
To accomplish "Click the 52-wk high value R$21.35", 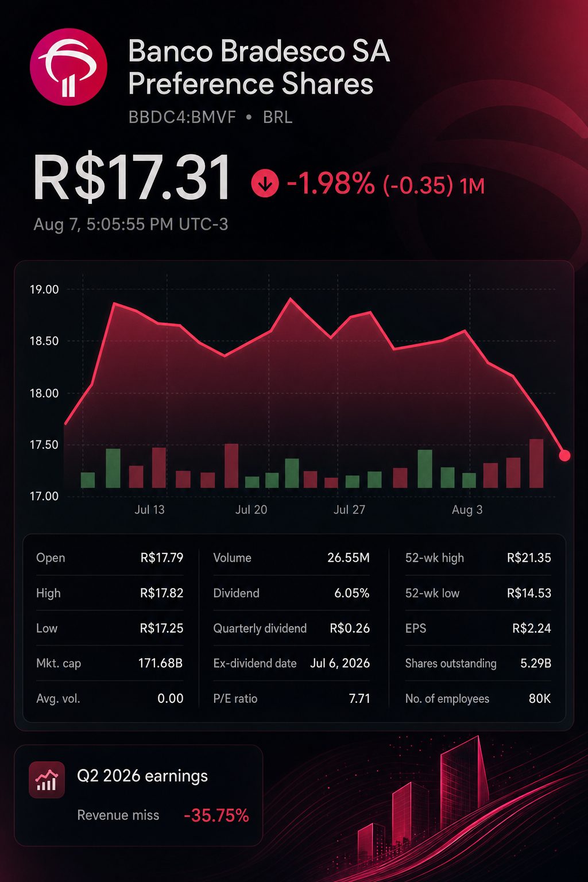I will (x=529, y=558).
